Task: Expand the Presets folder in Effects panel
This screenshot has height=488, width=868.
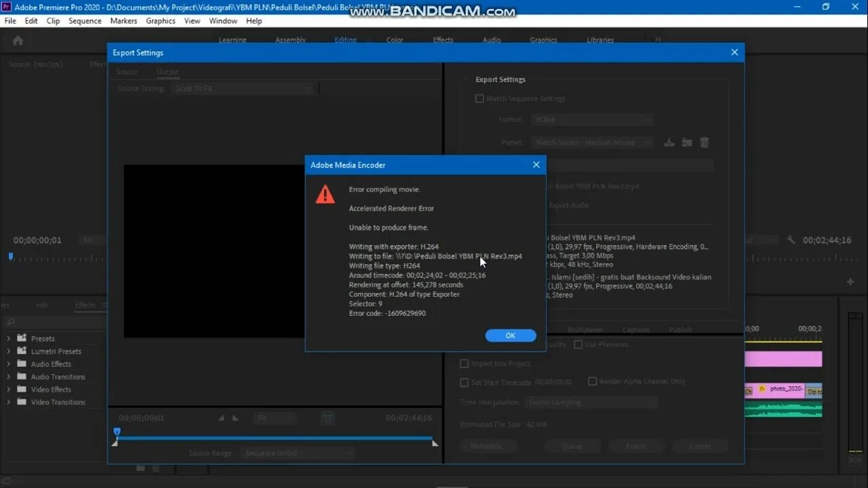Action: click(9, 338)
